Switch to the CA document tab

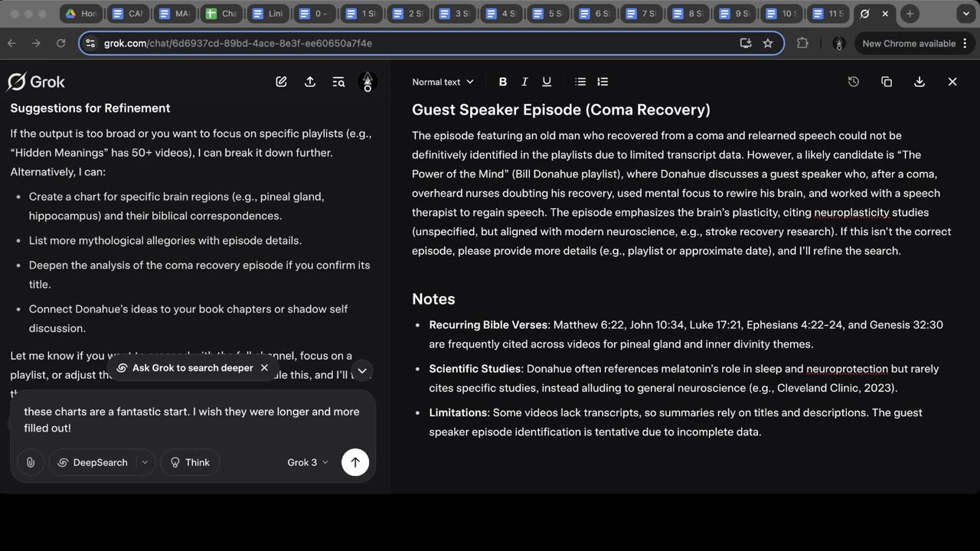(127, 14)
